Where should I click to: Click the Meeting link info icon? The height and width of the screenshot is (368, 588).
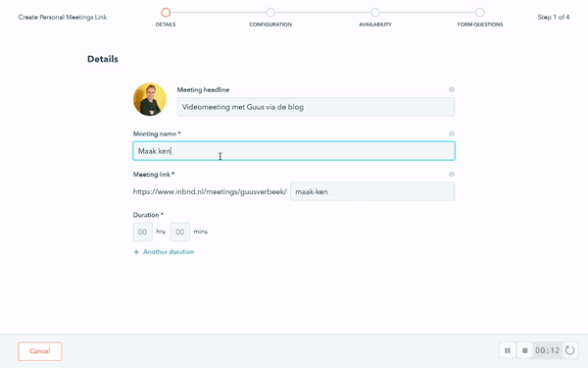(452, 175)
